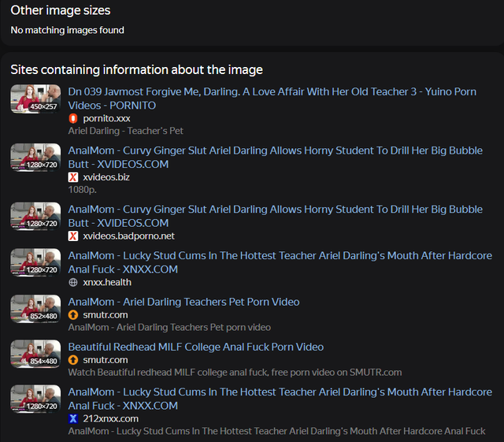The image size is (504, 442).
Task: Open the thumbnail of the 212xnxx.com result
Action: pyautogui.click(x=35, y=399)
